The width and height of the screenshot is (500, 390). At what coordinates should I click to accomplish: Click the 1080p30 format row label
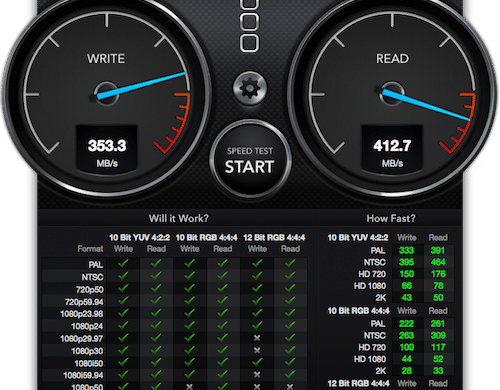pos(87,351)
